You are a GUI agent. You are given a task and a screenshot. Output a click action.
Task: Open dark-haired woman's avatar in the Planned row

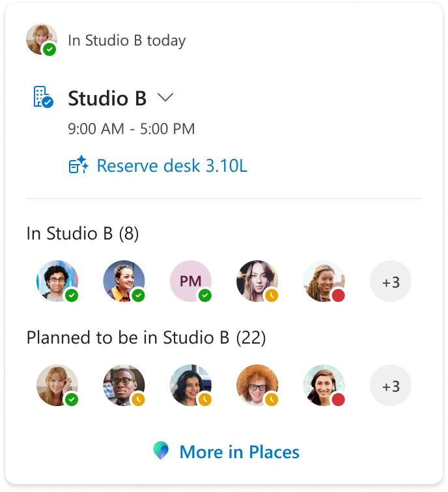[191, 385]
